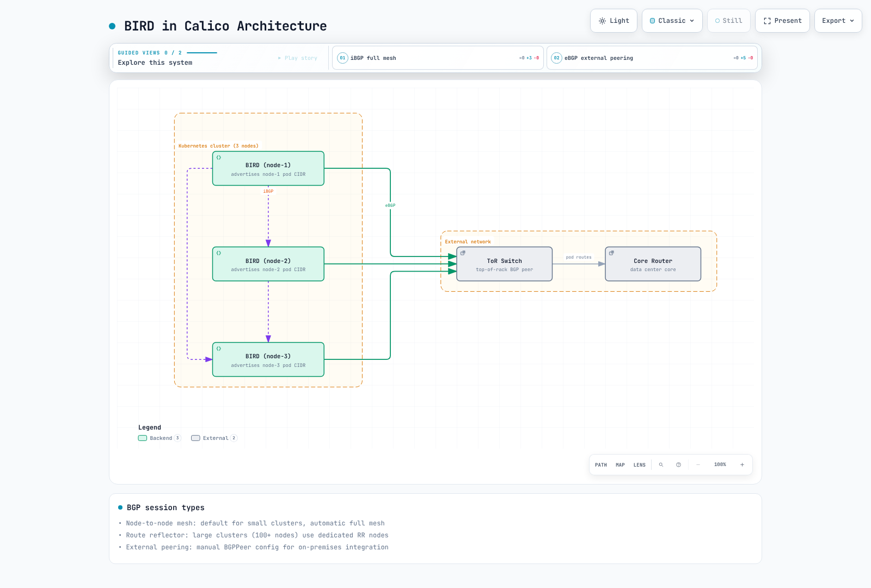This screenshot has width=871, height=588.
Task: Click the zoom in plus icon
Action: (x=742, y=465)
